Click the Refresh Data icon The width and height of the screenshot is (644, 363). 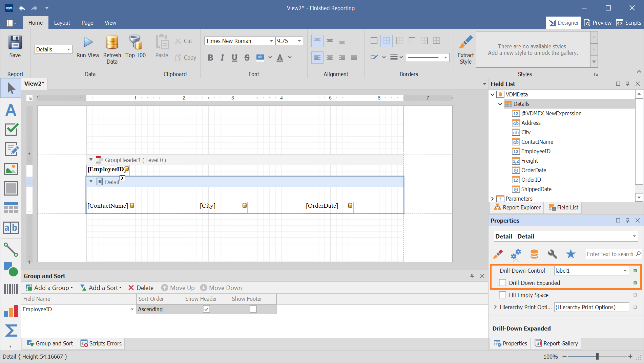coord(112,42)
